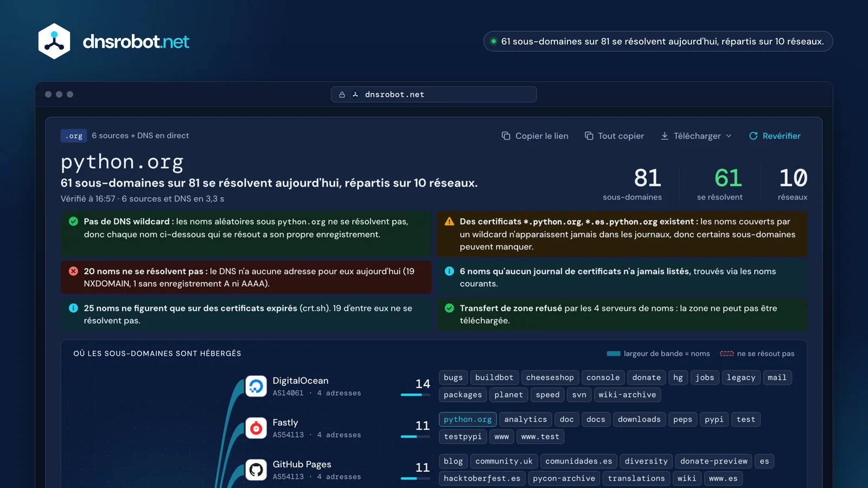Select the 'translations' subdomain chip
The height and width of the screenshot is (488, 868).
[x=636, y=478]
